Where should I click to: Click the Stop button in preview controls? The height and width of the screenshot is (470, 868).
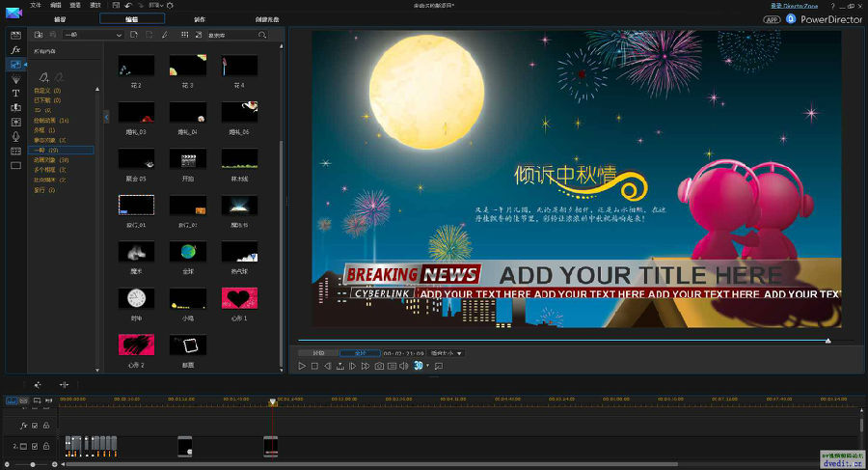click(x=314, y=366)
